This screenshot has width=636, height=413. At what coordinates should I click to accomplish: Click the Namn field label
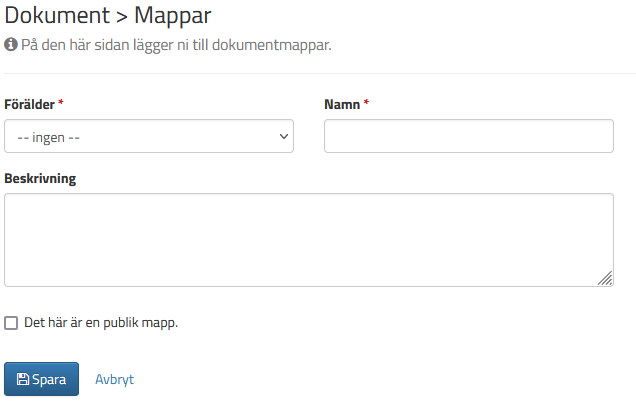[342, 104]
